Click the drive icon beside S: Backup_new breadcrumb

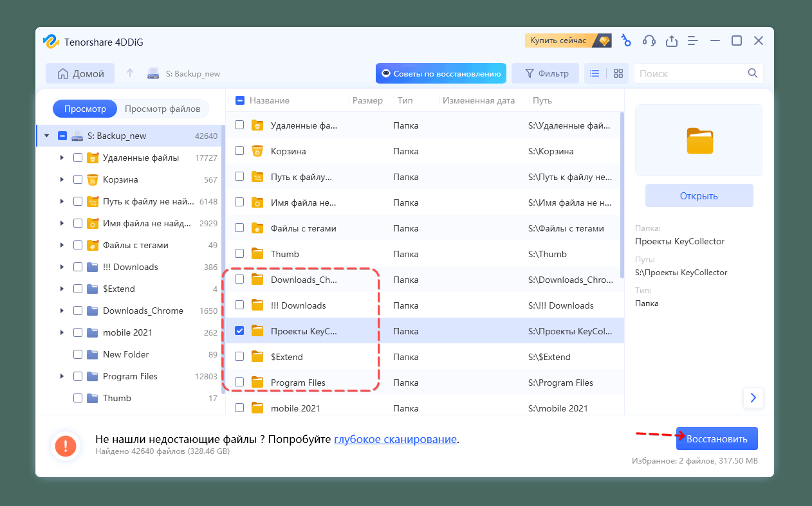coord(153,73)
